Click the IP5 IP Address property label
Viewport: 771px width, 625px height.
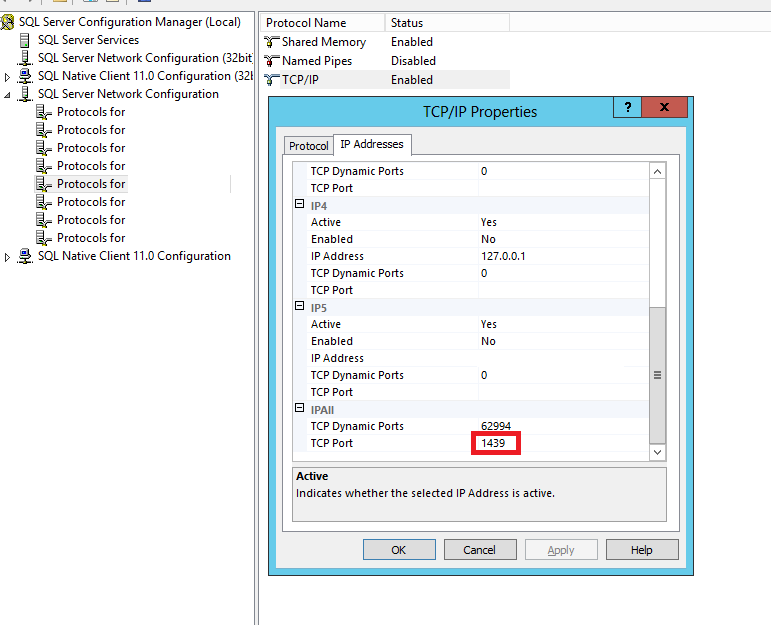[337, 358]
